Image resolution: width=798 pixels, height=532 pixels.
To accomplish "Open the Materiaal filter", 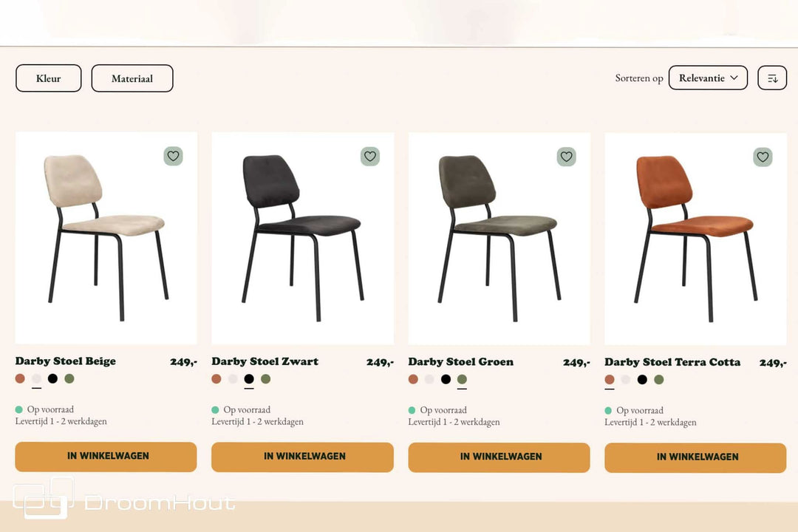I will click(x=132, y=78).
